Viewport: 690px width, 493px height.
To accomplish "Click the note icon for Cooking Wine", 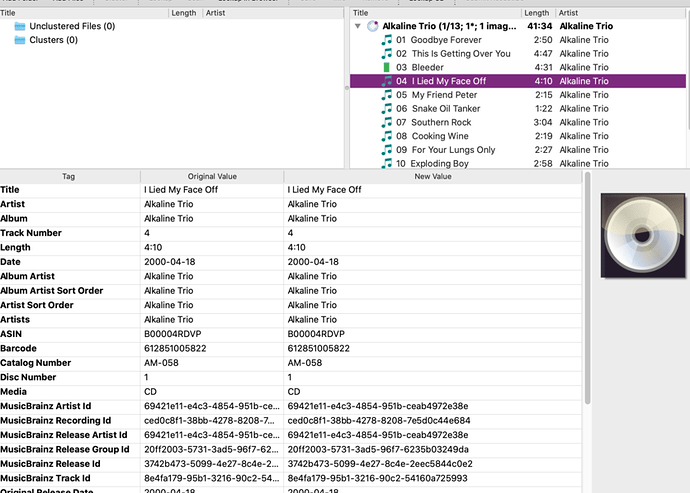I will click(x=386, y=136).
